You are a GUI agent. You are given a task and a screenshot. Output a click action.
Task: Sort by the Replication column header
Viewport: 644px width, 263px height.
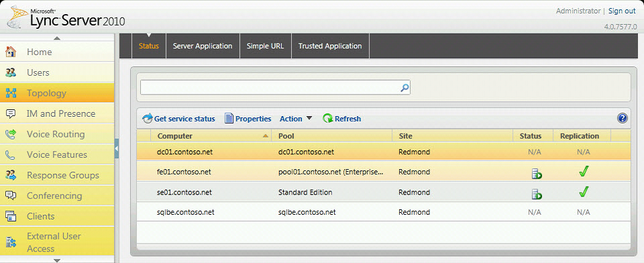click(x=582, y=136)
